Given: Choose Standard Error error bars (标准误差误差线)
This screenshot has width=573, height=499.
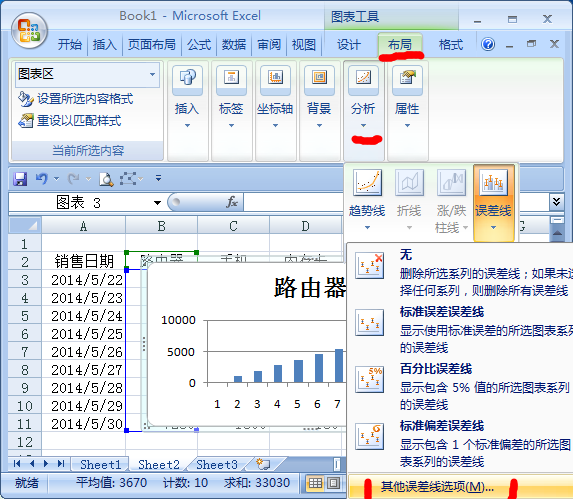Looking at the screenshot, I should tap(460, 329).
